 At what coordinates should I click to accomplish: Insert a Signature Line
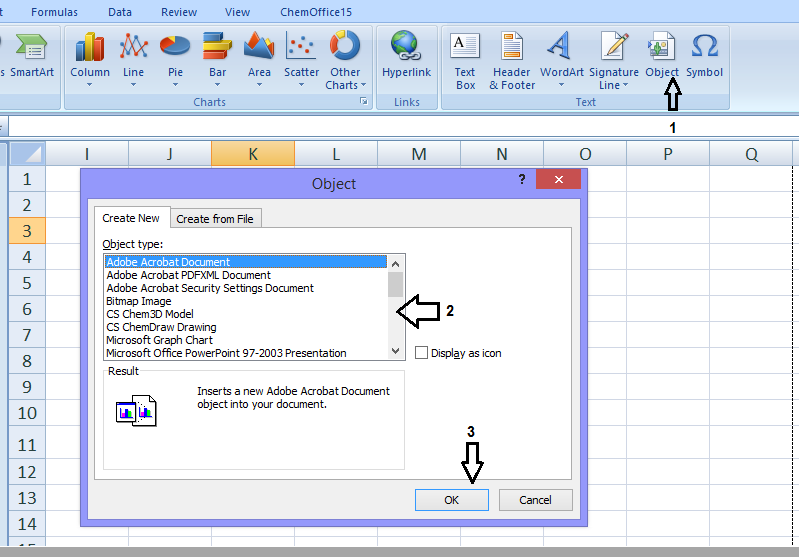[614, 60]
